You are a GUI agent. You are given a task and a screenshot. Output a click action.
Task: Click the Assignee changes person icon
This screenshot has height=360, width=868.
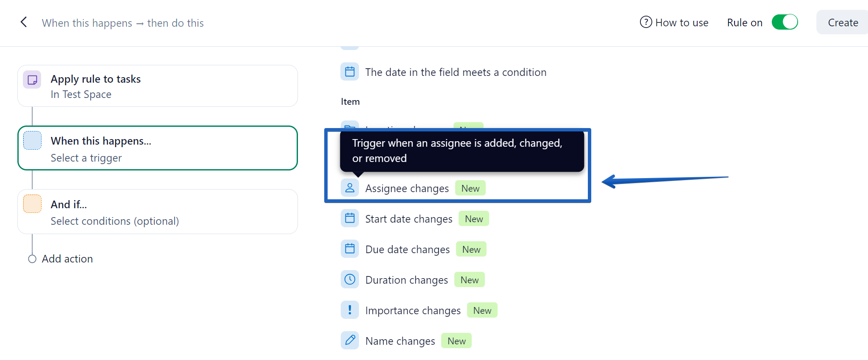(350, 188)
